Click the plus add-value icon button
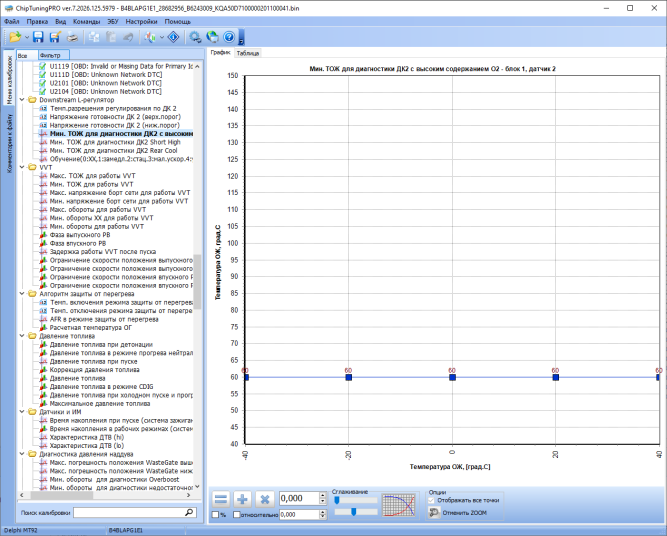This screenshot has height=536, width=667. pyautogui.click(x=242, y=499)
